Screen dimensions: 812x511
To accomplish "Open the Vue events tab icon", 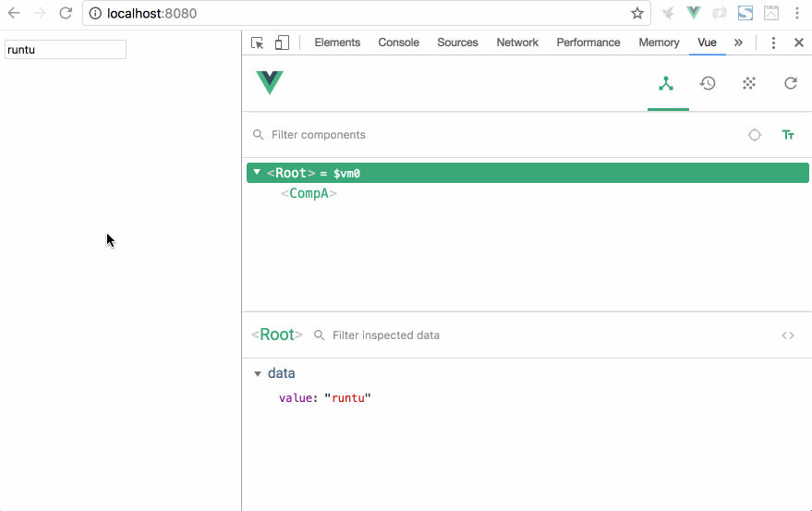I will (x=749, y=83).
